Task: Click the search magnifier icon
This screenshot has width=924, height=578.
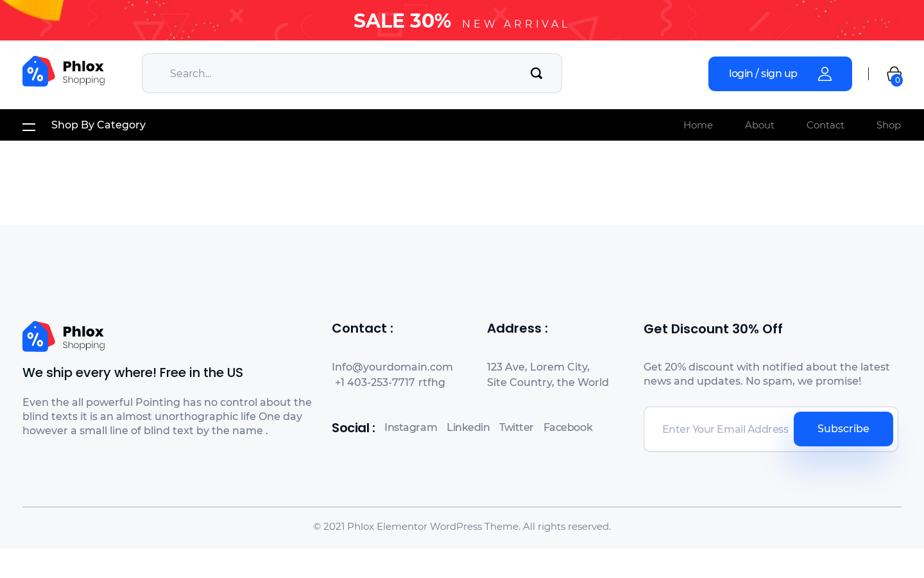Action: click(536, 74)
